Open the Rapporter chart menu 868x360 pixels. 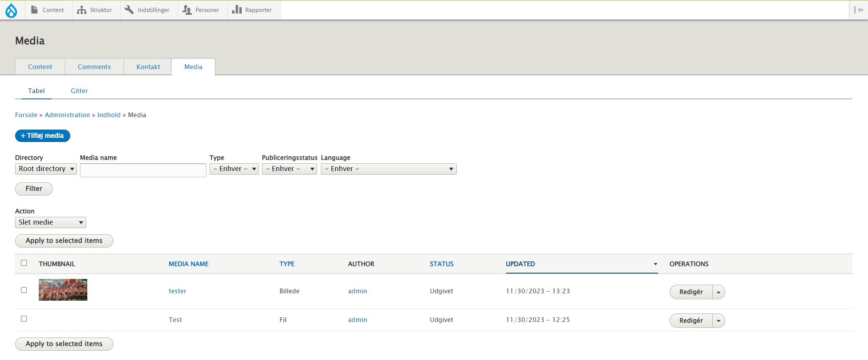253,10
